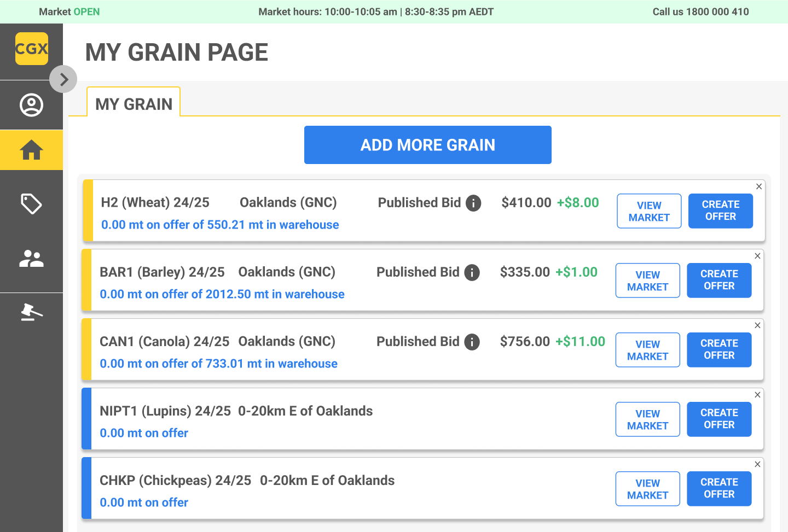Image resolution: width=788 pixels, height=532 pixels.
Task: View market for CAN1 (Canola) 24/25
Action: click(648, 350)
